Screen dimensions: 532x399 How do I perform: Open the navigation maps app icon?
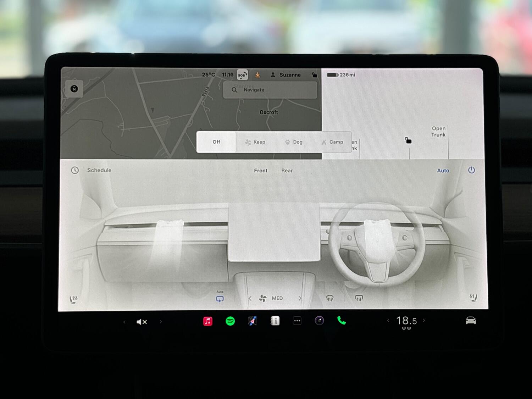pos(252,321)
